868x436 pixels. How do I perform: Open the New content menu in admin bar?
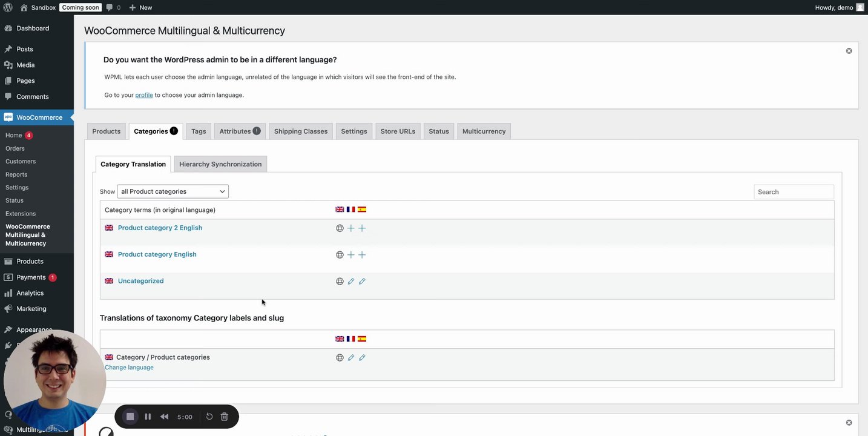point(140,7)
